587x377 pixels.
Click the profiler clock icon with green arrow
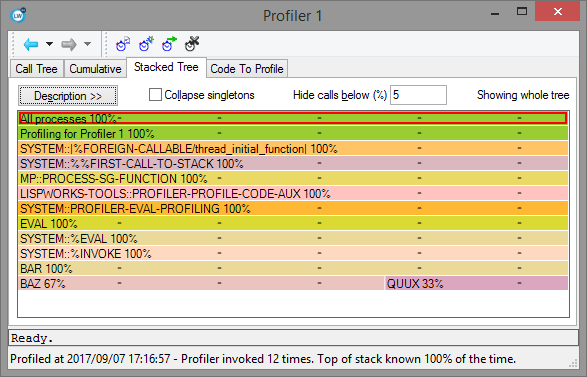169,44
